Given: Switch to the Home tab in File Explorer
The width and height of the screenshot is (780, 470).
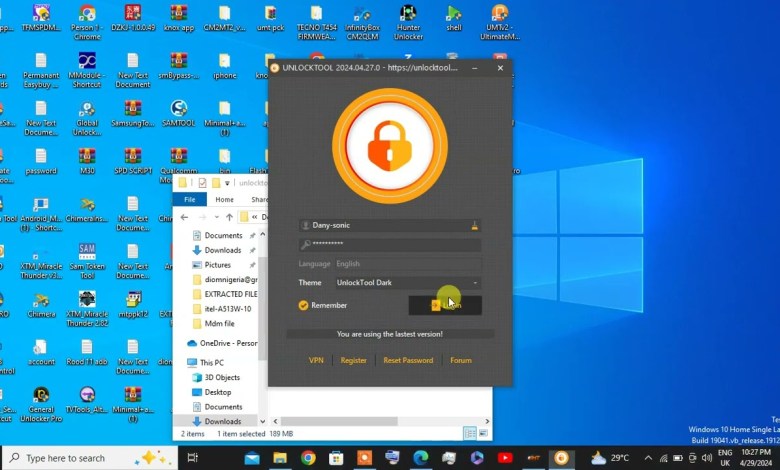Looking at the screenshot, I should pos(224,199).
